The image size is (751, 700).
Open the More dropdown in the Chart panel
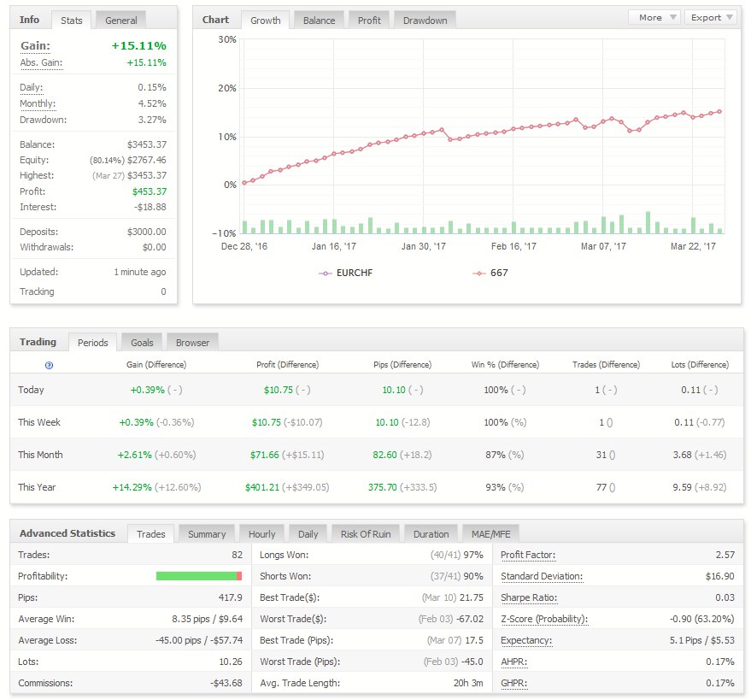tap(654, 18)
